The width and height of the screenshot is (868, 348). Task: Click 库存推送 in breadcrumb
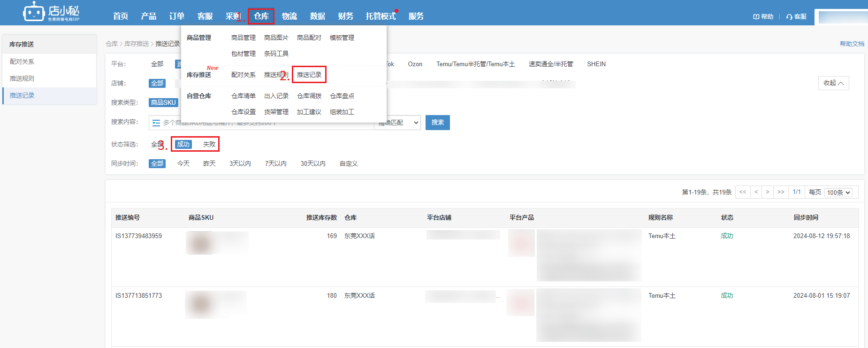pyautogui.click(x=137, y=44)
